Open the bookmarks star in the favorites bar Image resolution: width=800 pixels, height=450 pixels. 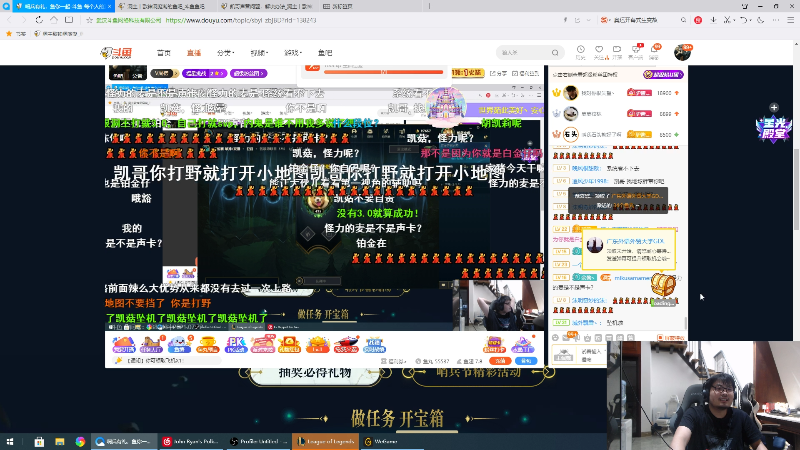9,34
